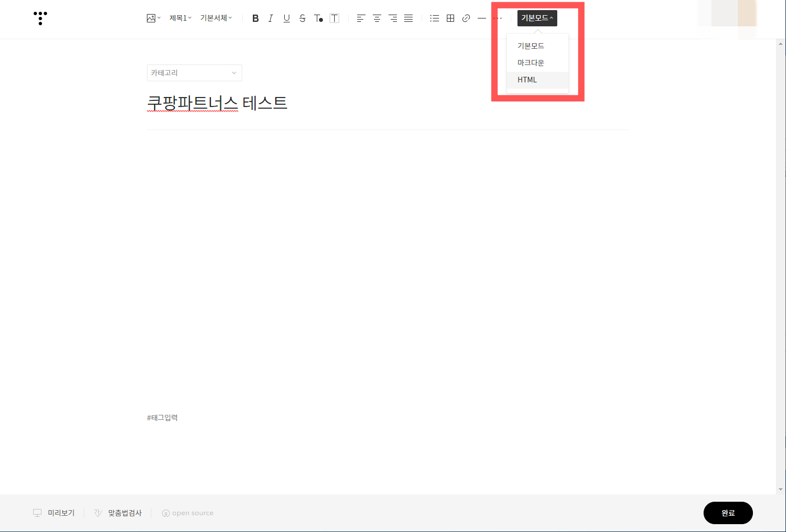This screenshot has height=532, width=786.
Task: Select 마크다운 from the mode menu
Action: (x=538, y=63)
